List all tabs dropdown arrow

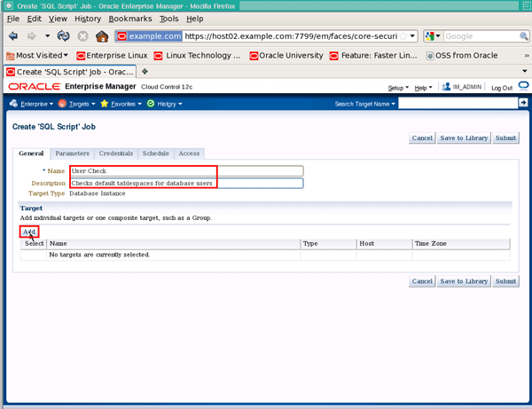[525, 71]
